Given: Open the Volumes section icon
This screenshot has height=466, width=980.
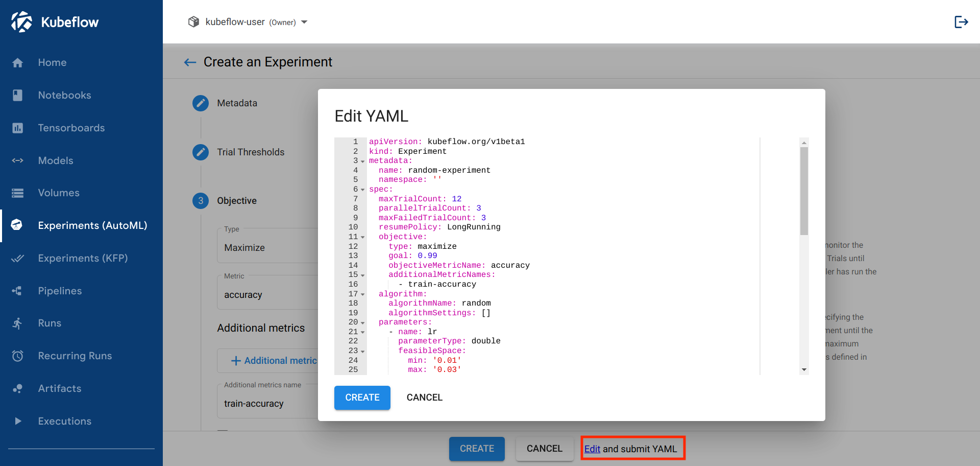Looking at the screenshot, I should [17, 193].
